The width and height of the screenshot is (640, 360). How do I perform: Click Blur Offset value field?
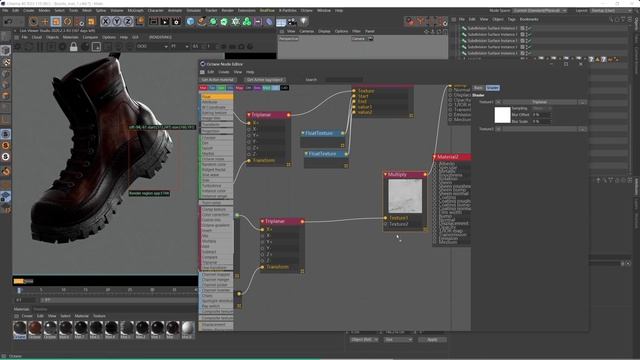pos(541,115)
